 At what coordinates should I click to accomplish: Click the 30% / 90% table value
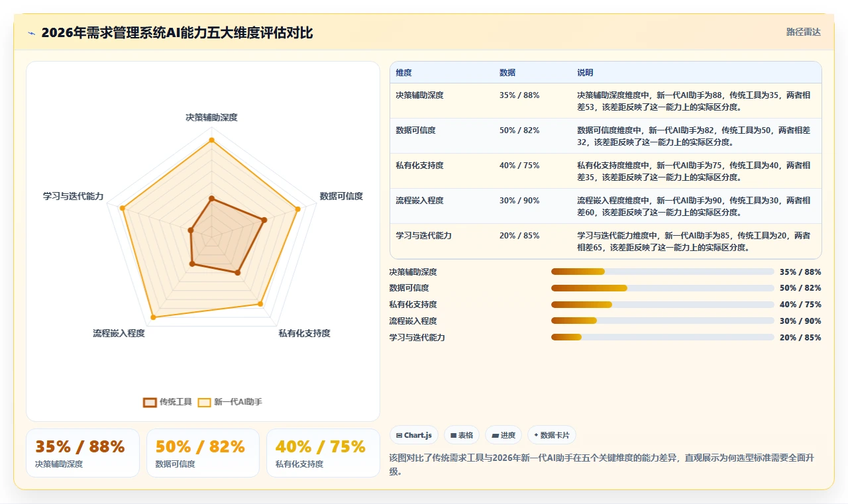click(x=519, y=201)
